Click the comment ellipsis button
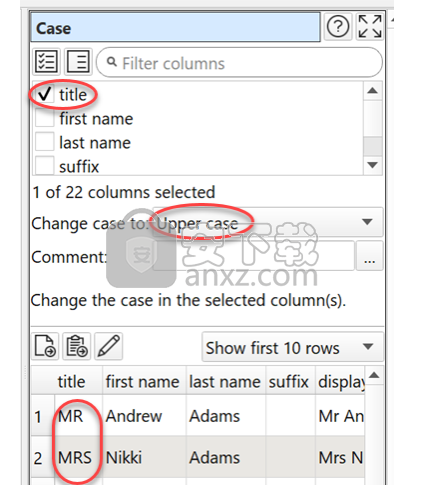 (369, 256)
